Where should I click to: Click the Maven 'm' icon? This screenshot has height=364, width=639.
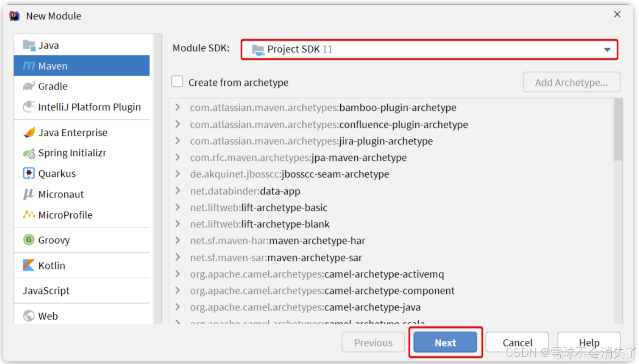pos(29,66)
